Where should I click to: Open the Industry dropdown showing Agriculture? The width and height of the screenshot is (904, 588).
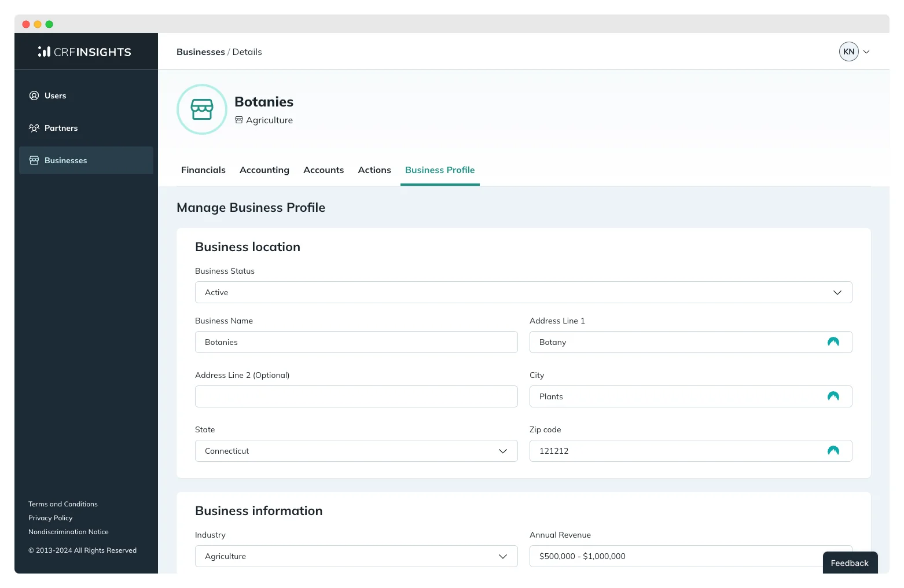pyautogui.click(x=357, y=556)
